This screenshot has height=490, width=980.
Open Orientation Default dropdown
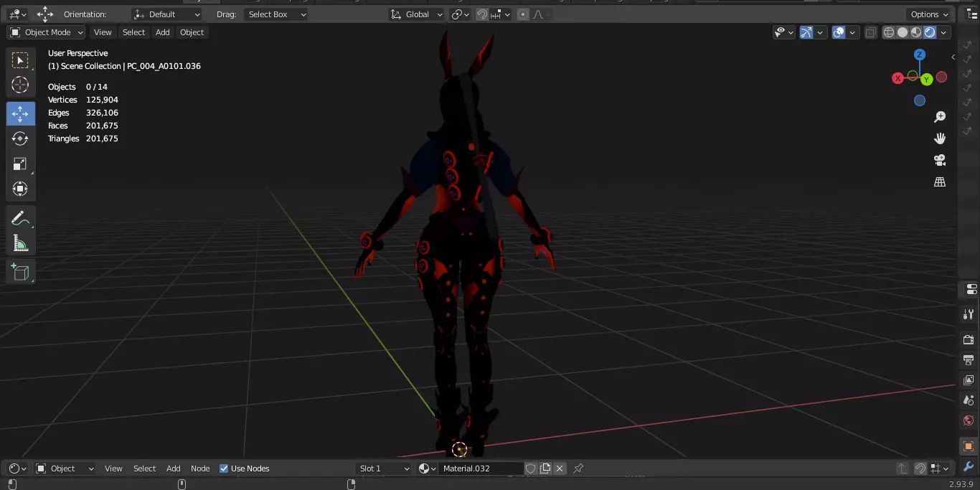[167, 14]
